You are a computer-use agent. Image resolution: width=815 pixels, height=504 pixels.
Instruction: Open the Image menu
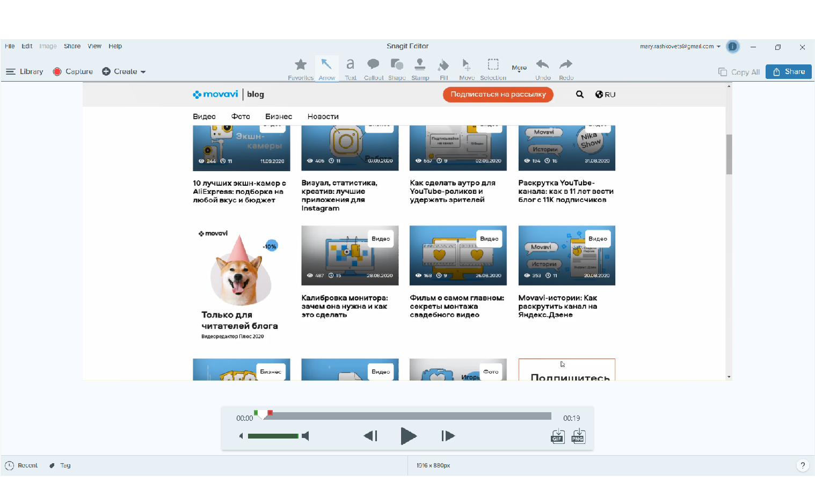pos(48,46)
